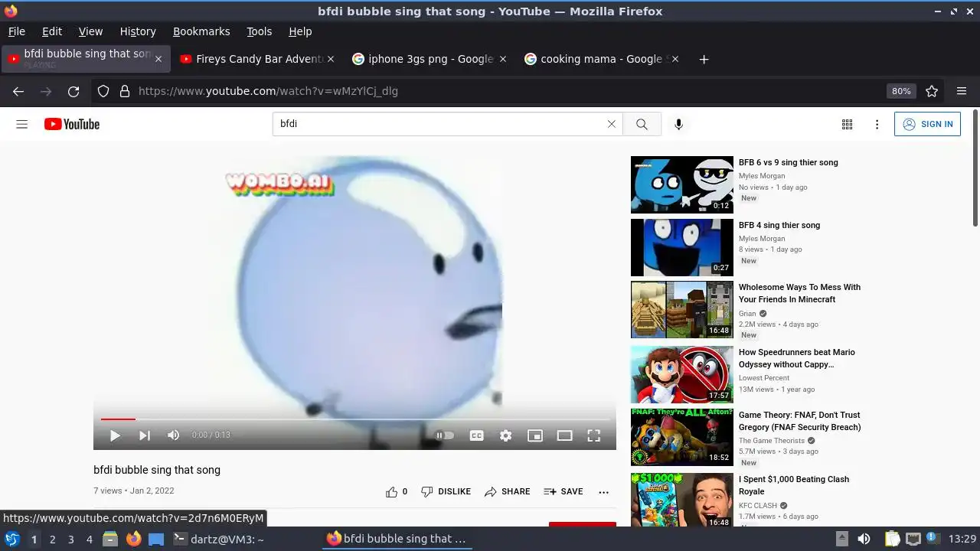Open a new Firefox tab
This screenshot has height=551, width=980.
(x=704, y=59)
